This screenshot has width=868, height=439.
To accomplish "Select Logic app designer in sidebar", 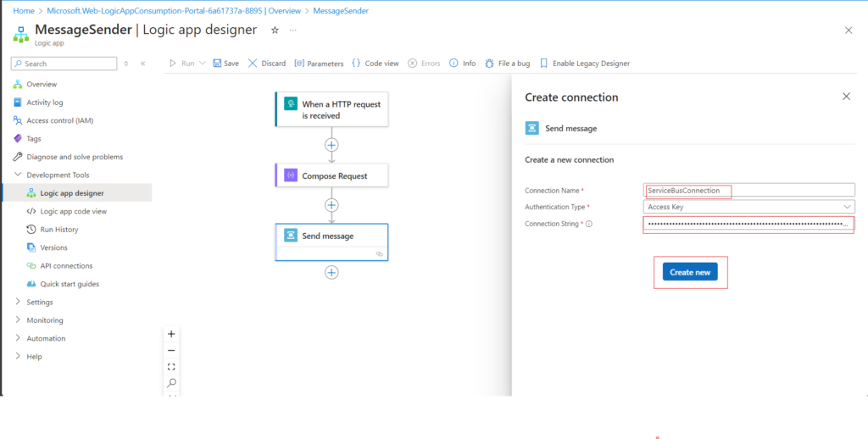I will tap(75, 192).
